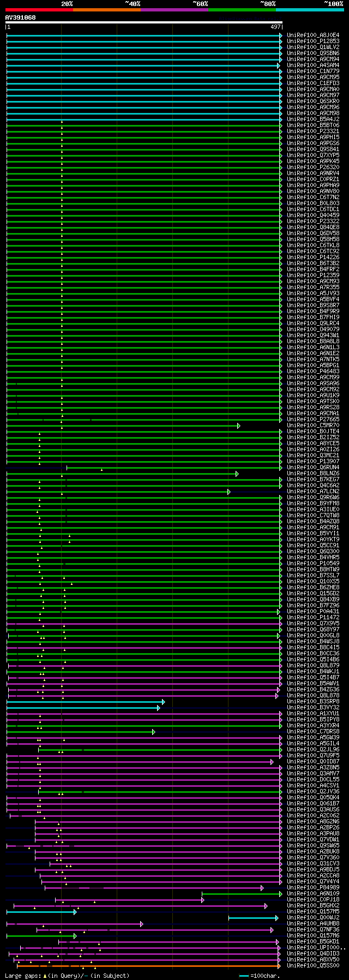
Task: Click the red 20% legend segment
Action: (39, 9)
